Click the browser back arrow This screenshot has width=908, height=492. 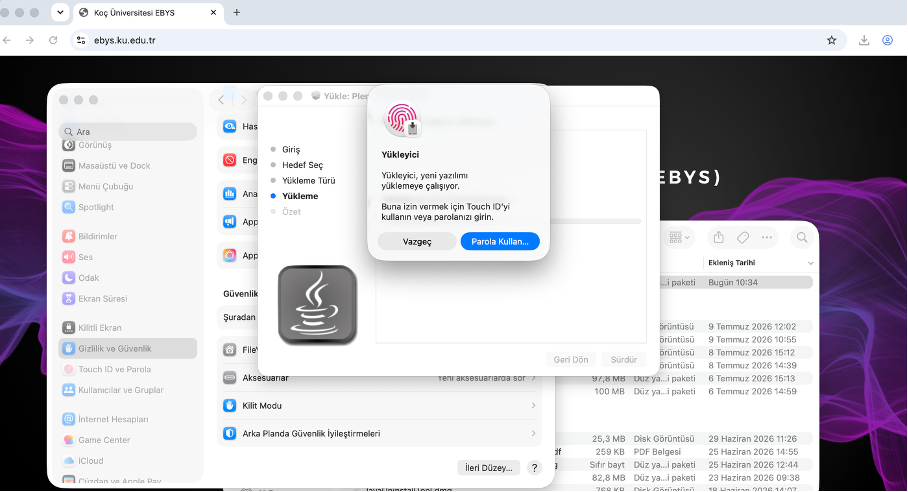[x=7, y=40]
